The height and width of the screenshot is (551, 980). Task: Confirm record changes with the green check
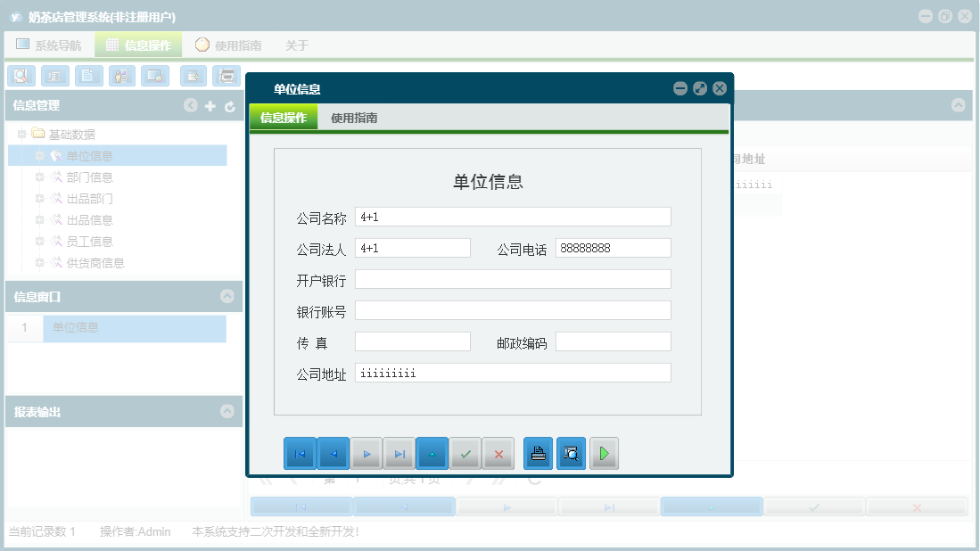click(466, 453)
